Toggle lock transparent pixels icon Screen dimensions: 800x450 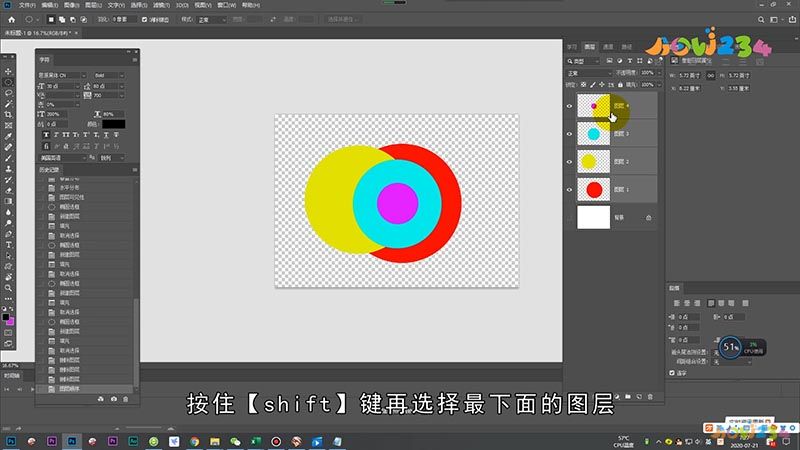click(x=583, y=85)
